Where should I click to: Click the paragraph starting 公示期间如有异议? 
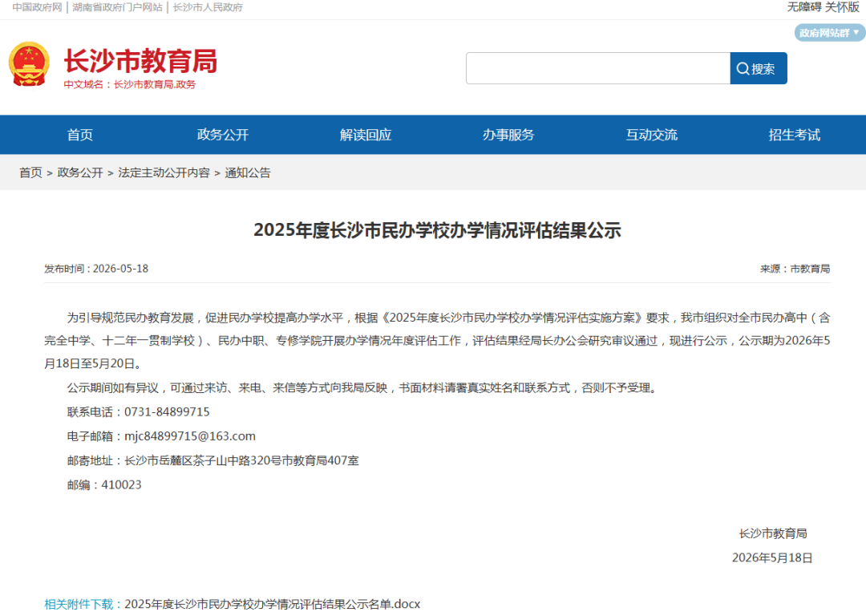click(363, 388)
